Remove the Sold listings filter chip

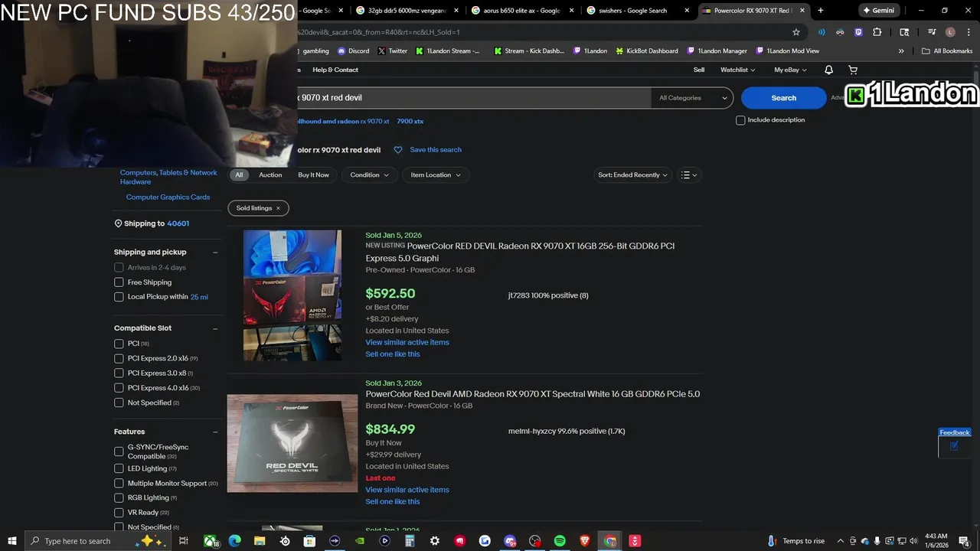coord(278,208)
